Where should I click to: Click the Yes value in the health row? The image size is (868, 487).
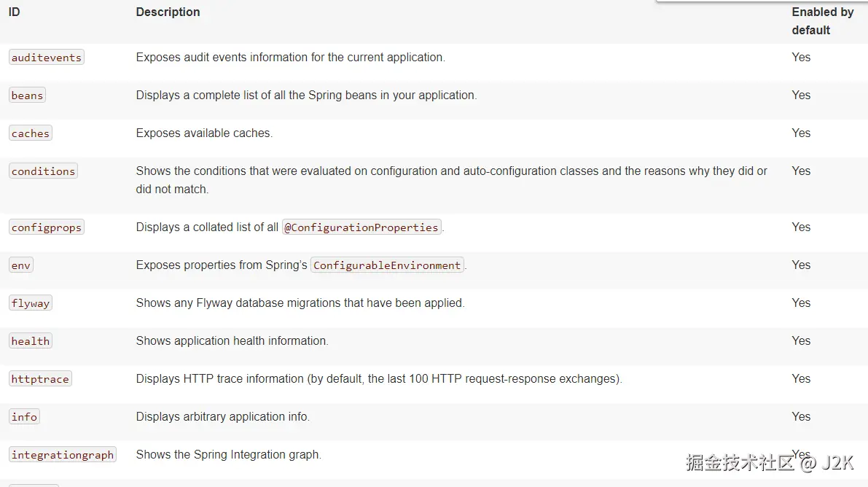(801, 340)
